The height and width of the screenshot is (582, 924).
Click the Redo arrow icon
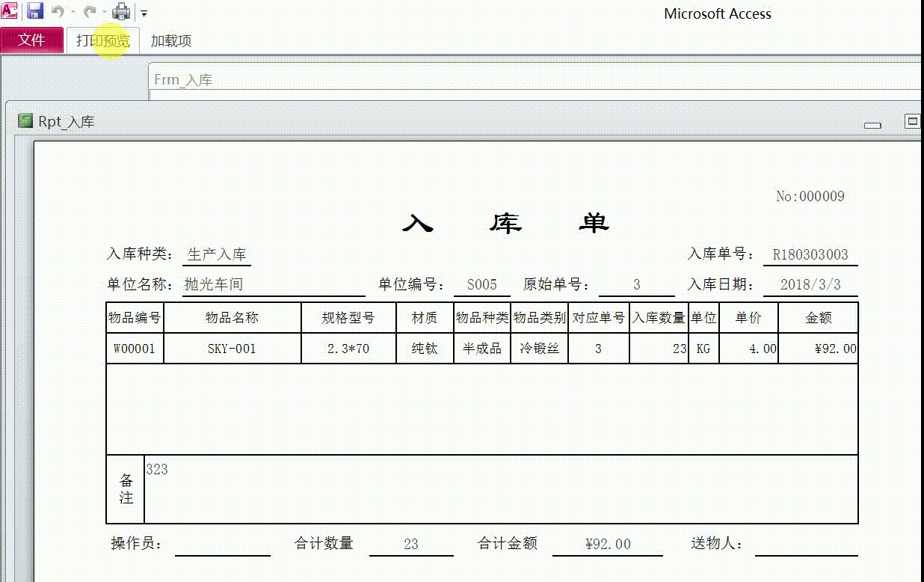pos(90,12)
